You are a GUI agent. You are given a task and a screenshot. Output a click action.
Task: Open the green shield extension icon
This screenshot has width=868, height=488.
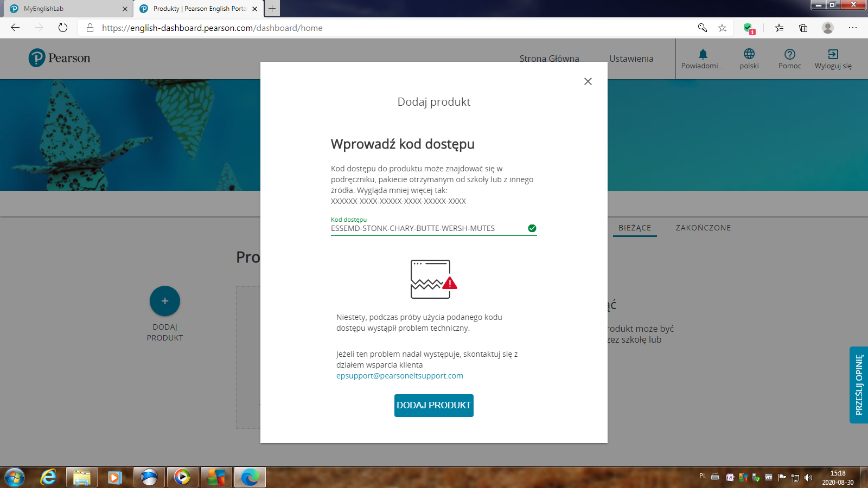pos(749,28)
